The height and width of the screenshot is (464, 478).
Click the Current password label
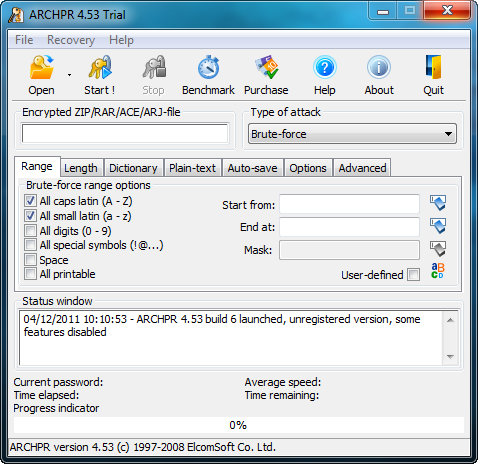point(58,382)
